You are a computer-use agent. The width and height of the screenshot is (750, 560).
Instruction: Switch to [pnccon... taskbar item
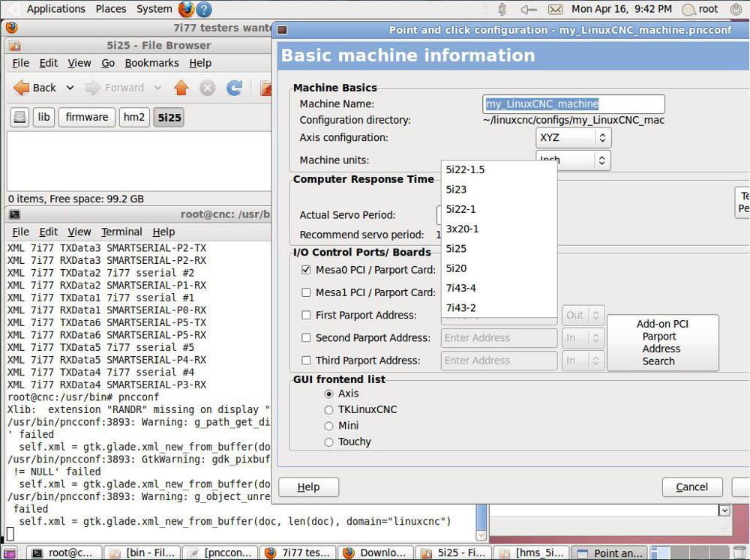(221, 553)
